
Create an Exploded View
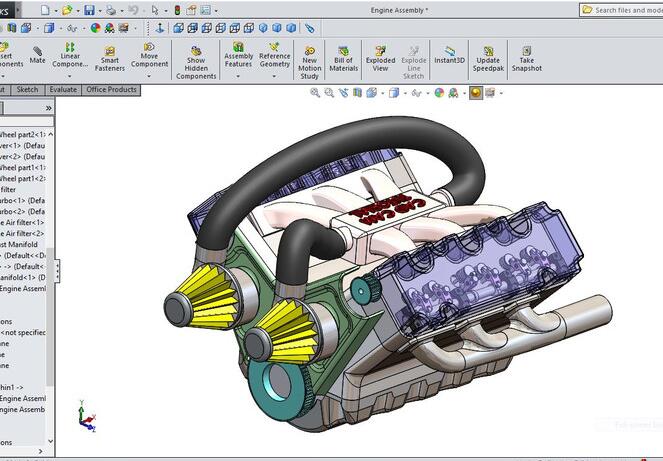point(380,56)
